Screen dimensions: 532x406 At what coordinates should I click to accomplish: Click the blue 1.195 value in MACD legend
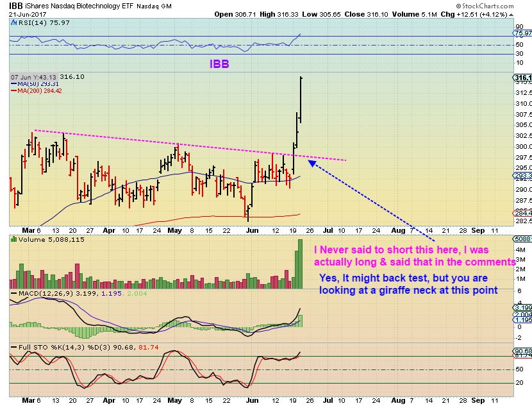(x=112, y=293)
